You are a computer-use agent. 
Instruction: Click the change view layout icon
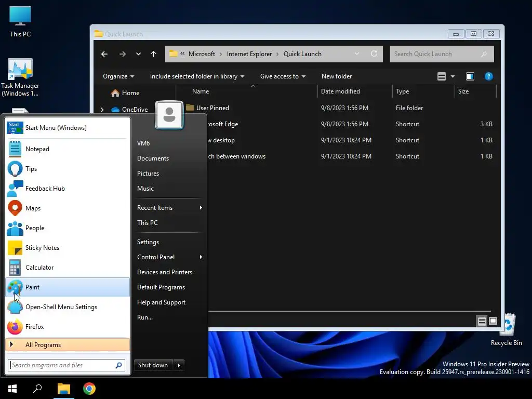(x=442, y=76)
